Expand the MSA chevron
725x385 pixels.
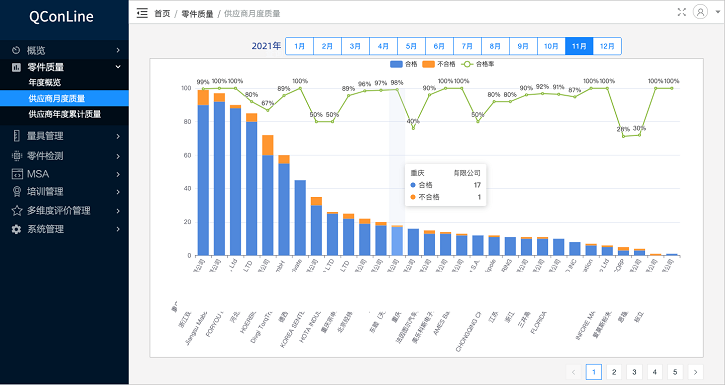(x=118, y=174)
